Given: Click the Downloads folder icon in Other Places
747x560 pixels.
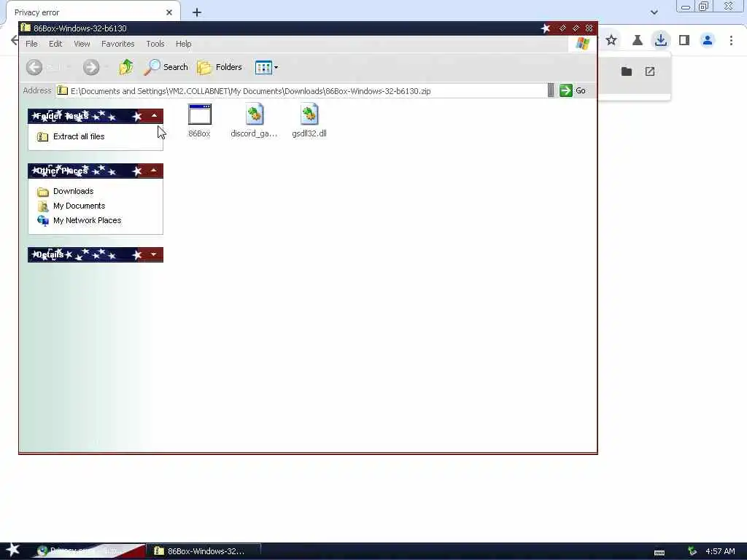Looking at the screenshot, I should [43, 192].
